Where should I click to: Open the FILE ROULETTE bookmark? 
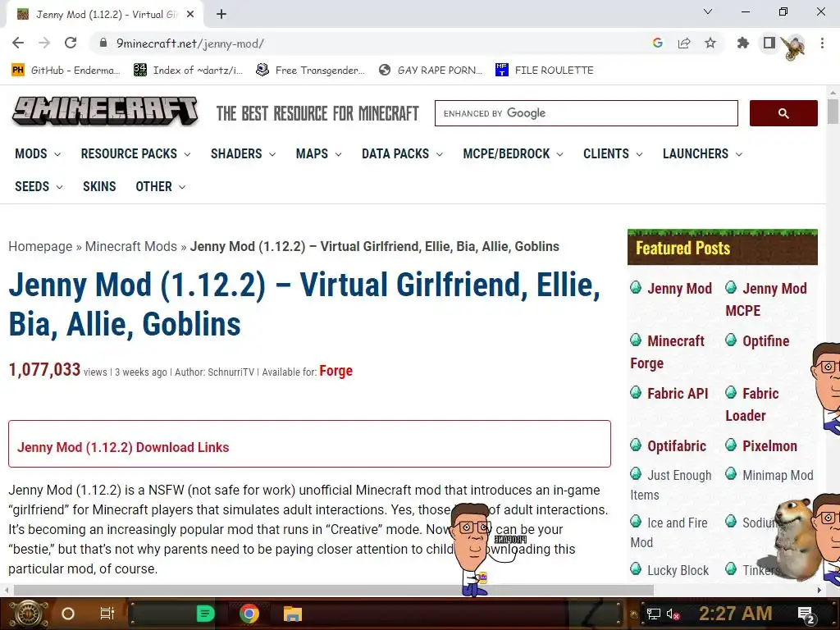(545, 71)
